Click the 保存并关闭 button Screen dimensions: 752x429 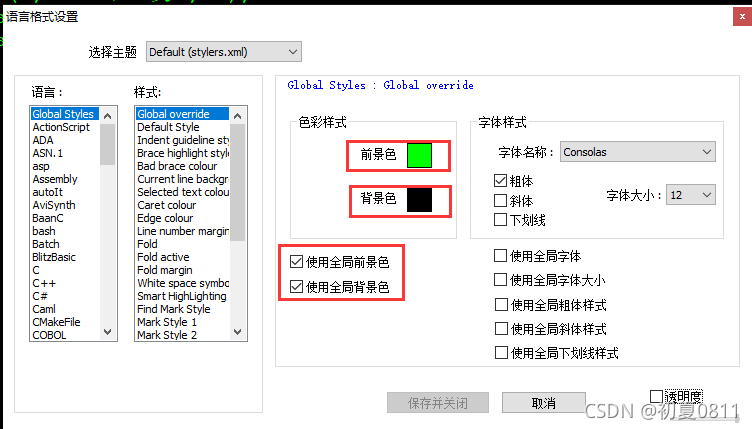pyautogui.click(x=438, y=403)
